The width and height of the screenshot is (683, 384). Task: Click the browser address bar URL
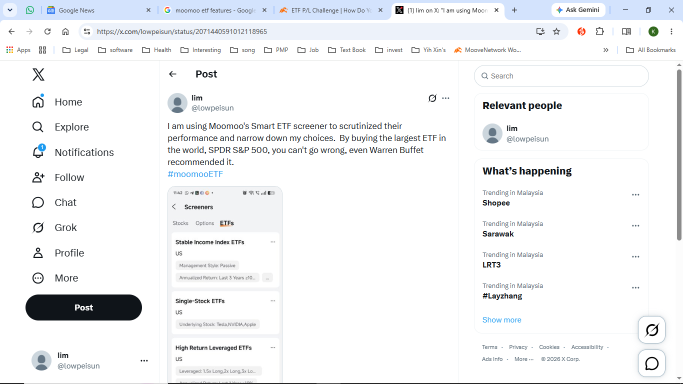click(182, 32)
